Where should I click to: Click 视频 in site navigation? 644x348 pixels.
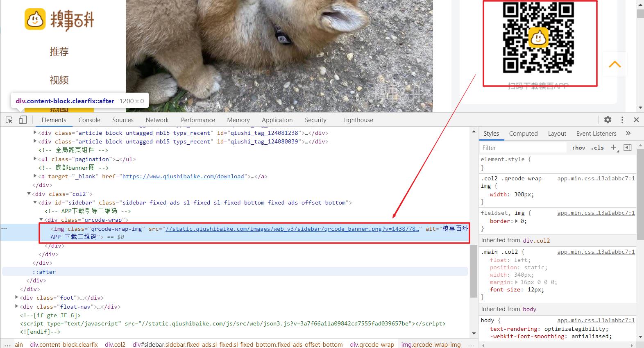click(x=59, y=80)
